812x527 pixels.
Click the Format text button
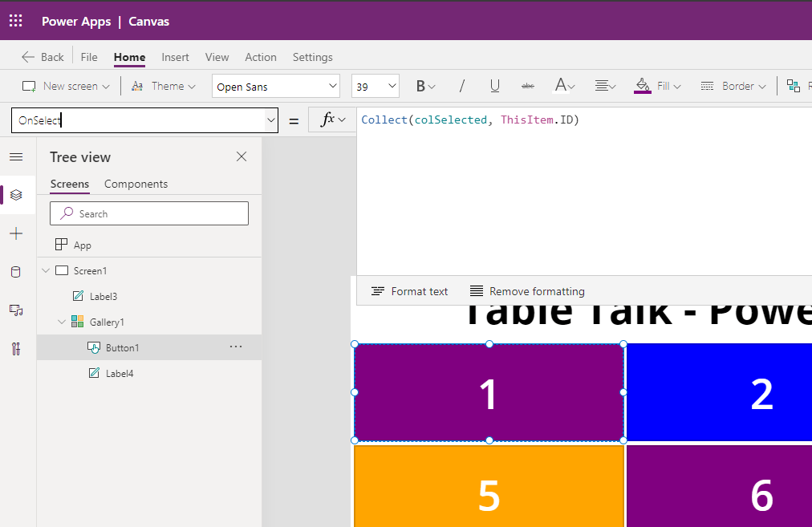coord(410,291)
